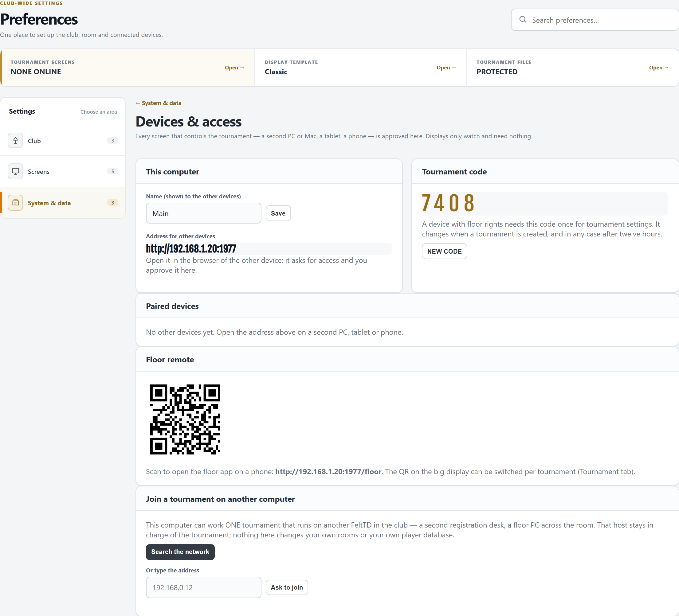Generate a NEW CODE for the tournament

444,251
